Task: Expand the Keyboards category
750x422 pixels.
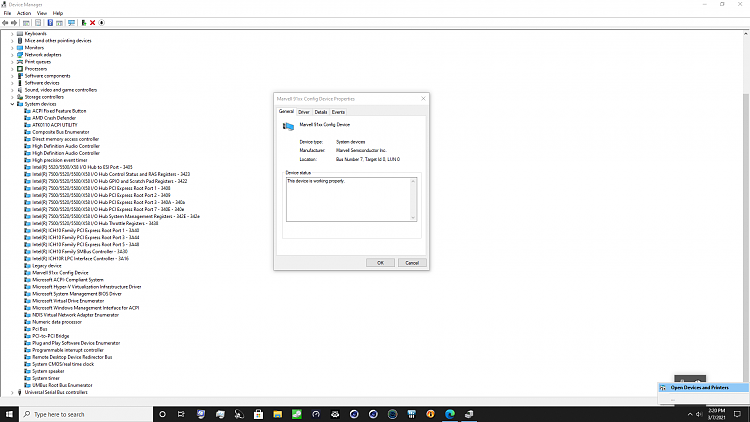Action: click(12, 34)
